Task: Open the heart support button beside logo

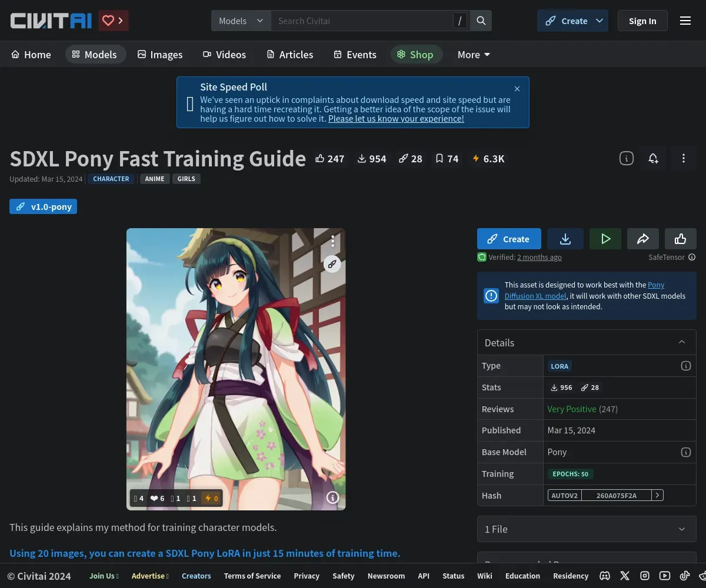Action: click(x=114, y=21)
